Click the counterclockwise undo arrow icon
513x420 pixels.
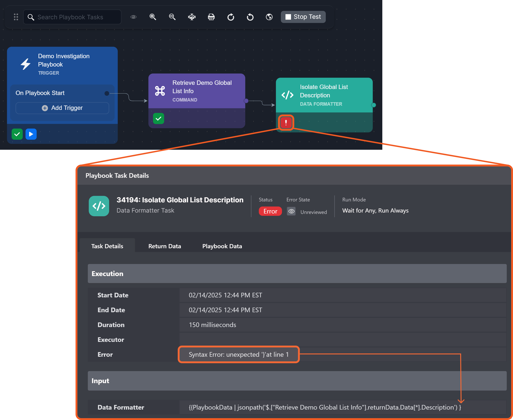(250, 17)
